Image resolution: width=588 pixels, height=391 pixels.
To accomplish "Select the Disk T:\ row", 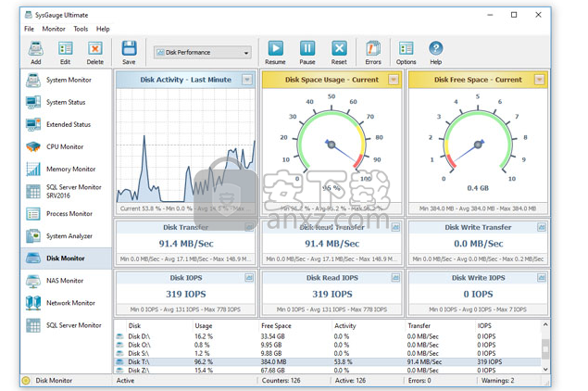I will point(328,362).
